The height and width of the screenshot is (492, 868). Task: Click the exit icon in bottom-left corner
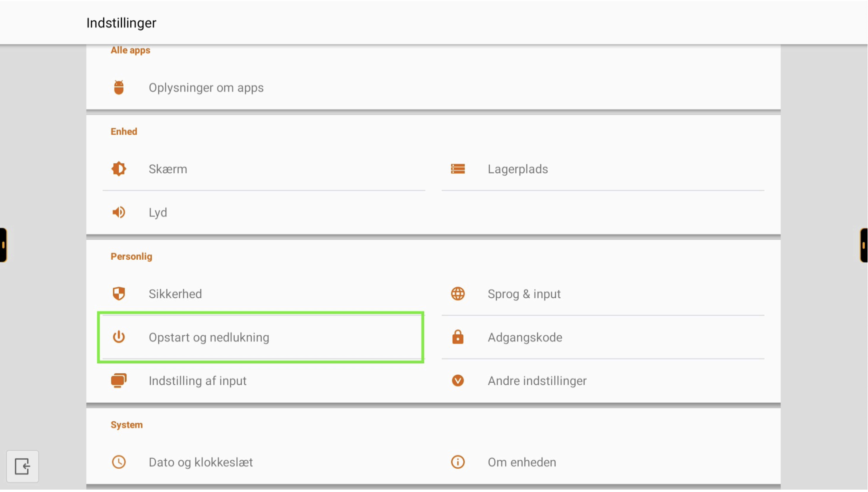(x=22, y=466)
